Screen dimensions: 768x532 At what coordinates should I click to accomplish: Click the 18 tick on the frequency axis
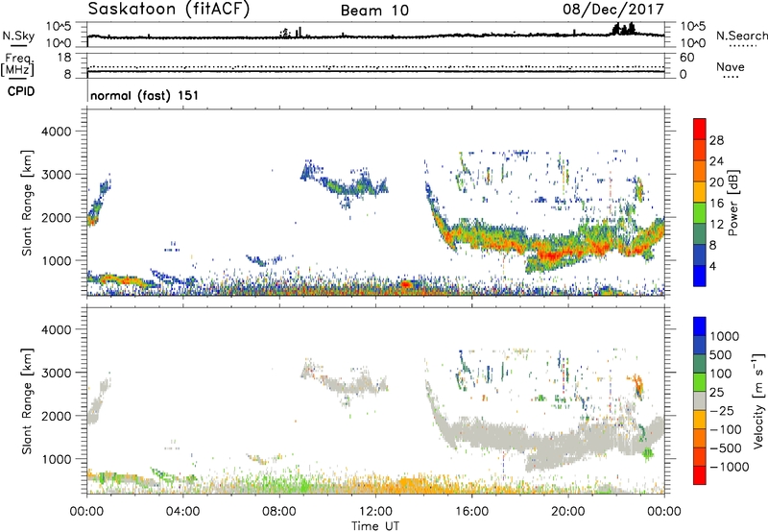click(64, 57)
